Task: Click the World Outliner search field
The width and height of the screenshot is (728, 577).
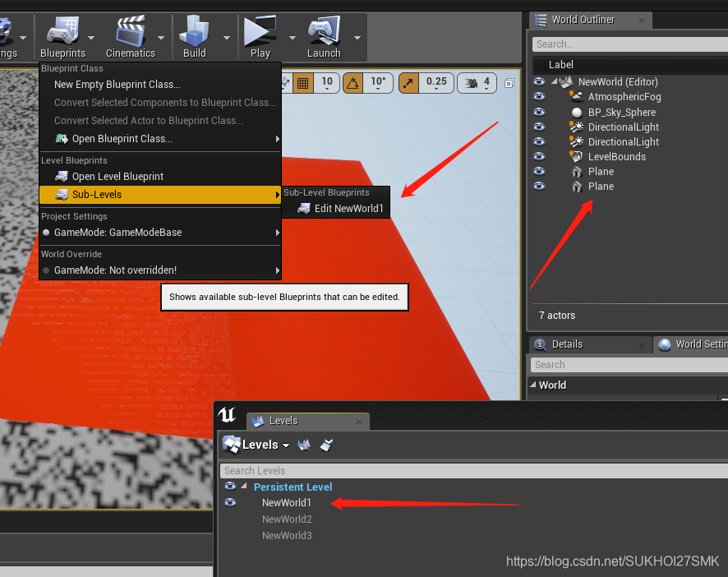Action: point(630,44)
